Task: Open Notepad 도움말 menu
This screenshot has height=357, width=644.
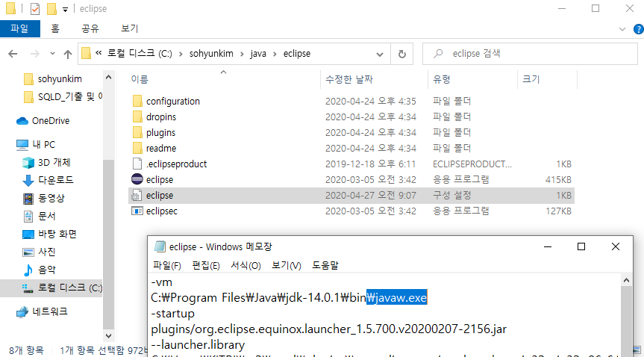Action: [325, 265]
